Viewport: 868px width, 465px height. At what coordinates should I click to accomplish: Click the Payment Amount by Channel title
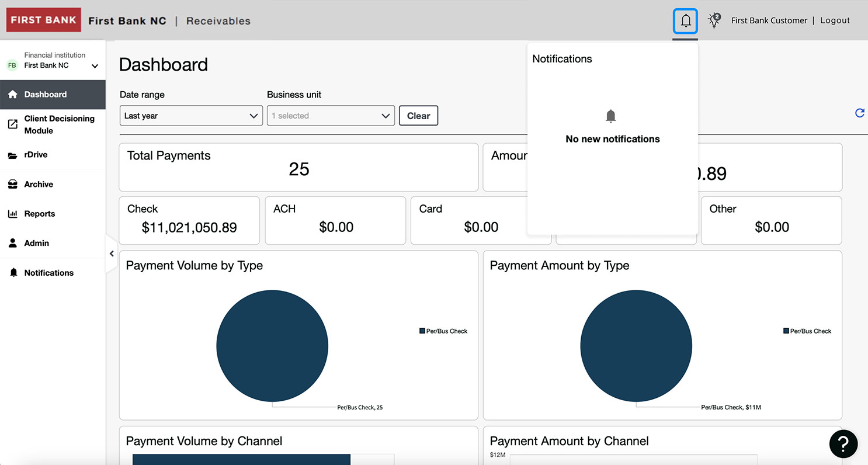(x=569, y=441)
